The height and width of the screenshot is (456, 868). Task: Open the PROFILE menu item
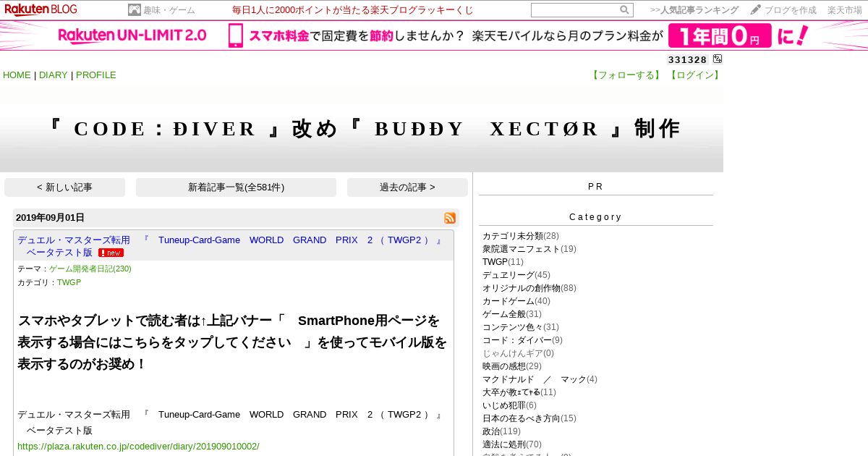pos(96,75)
